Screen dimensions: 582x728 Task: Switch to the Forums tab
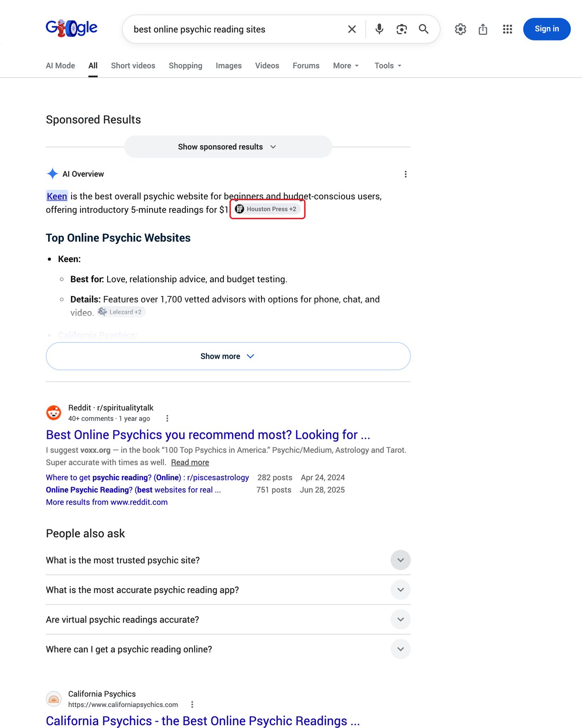pyautogui.click(x=306, y=66)
